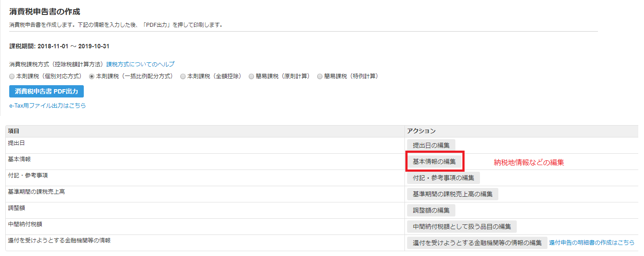644x256 pixels.
Task: Follow the 還付申告の明細書の作成はこちら link
Action: click(x=591, y=243)
